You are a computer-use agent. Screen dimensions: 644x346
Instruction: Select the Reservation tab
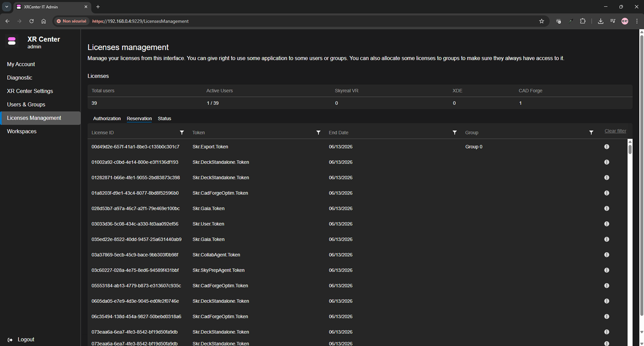point(139,118)
